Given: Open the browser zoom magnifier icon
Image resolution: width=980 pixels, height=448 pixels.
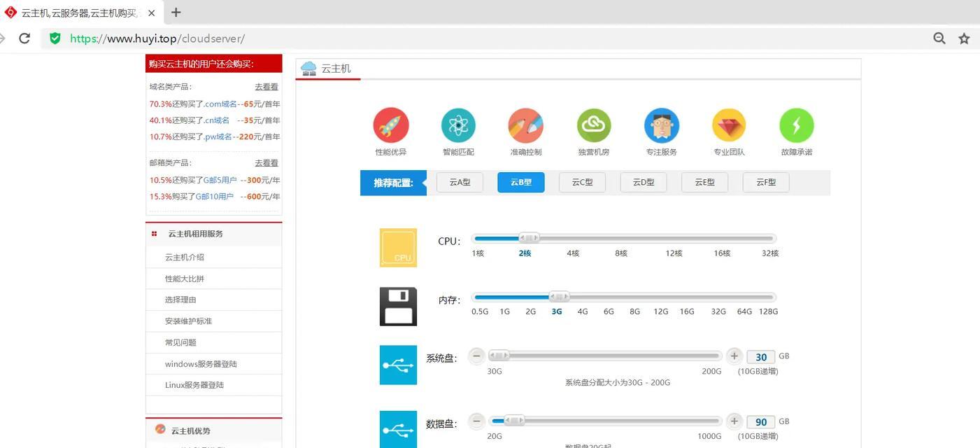Looking at the screenshot, I should [939, 38].
